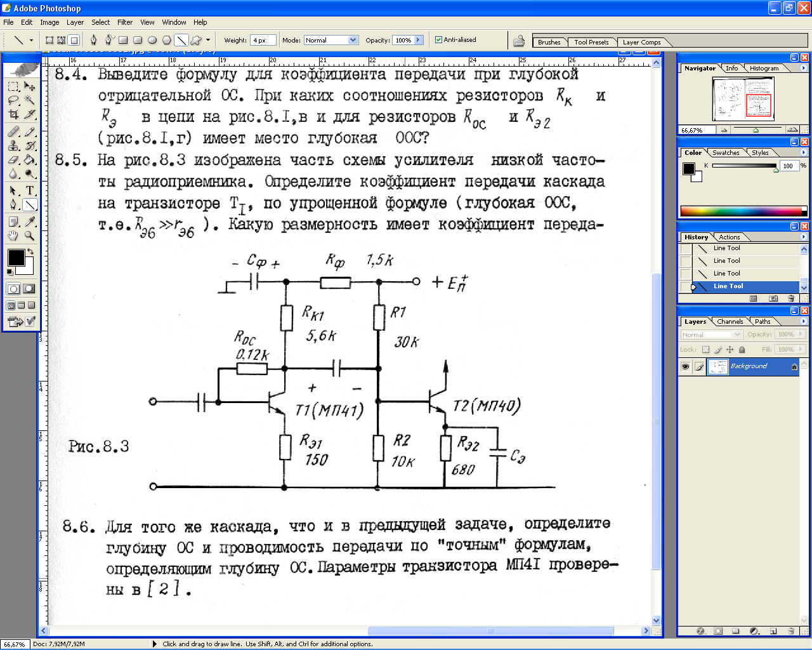Choose Rectangle shape in options bar
Viewport: 812px width, 650px height.
click(x=124, y=40)
